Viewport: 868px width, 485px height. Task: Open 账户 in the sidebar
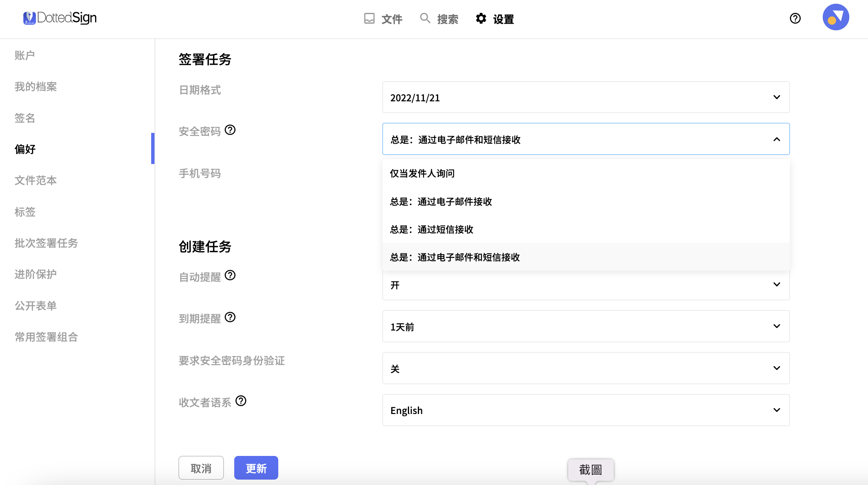[25, 55]
